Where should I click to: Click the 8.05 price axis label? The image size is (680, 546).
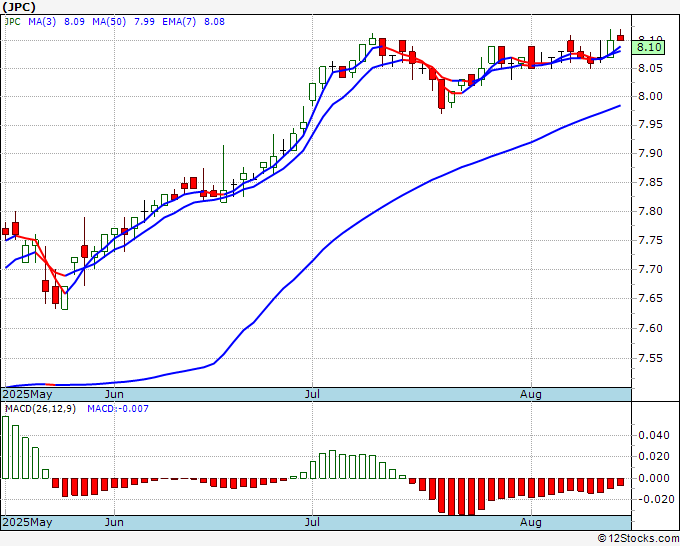(650, 68)
